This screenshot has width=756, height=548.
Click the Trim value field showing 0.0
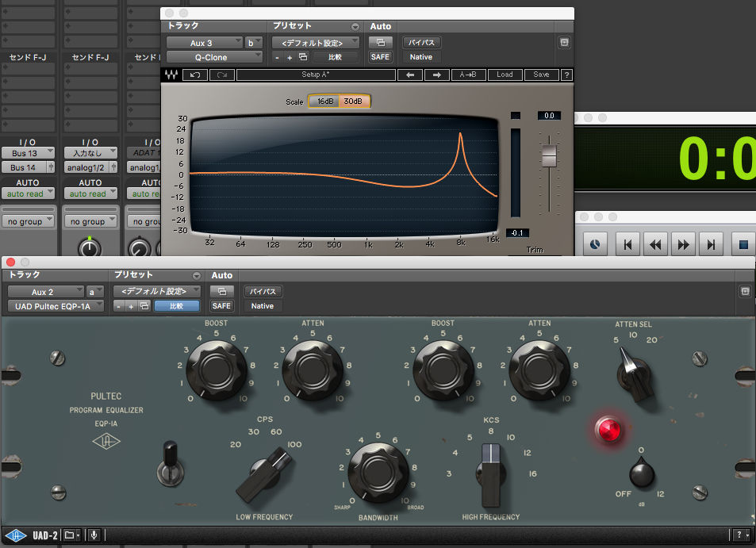[549, 116]
